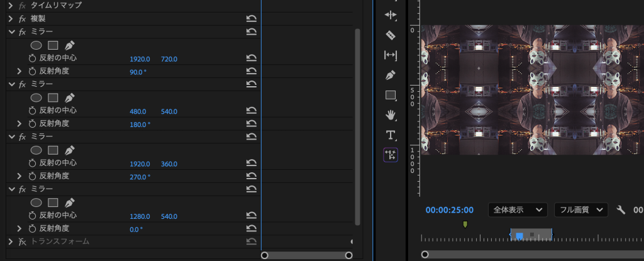Select the Type tool
This screenshot has height=261, width=644.
391,135
